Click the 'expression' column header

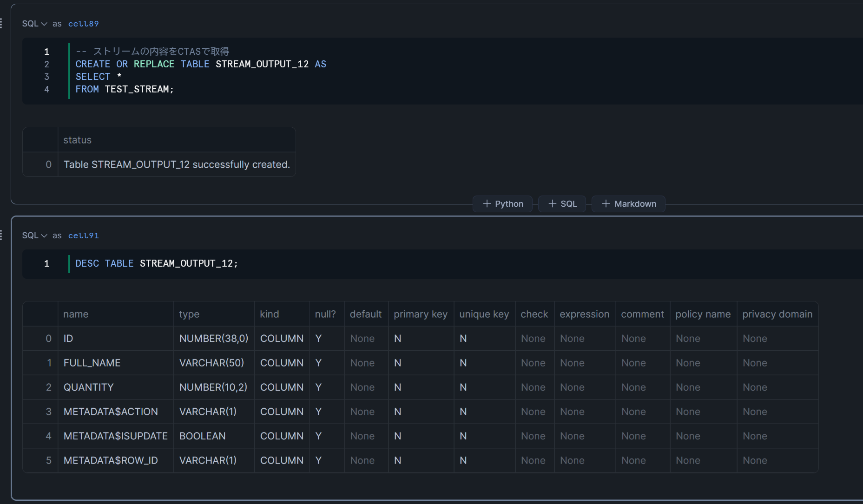pos(585,314)
